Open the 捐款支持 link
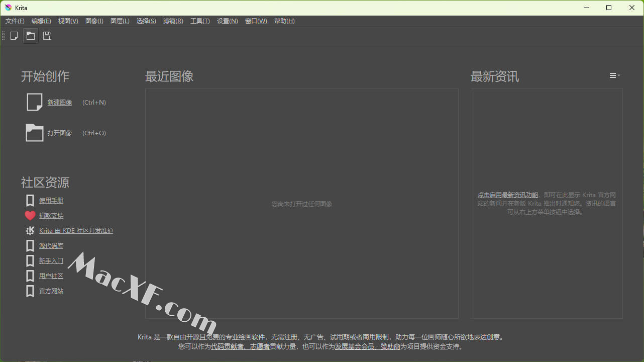This screenshot has width=644, height=362. [51, 216]
